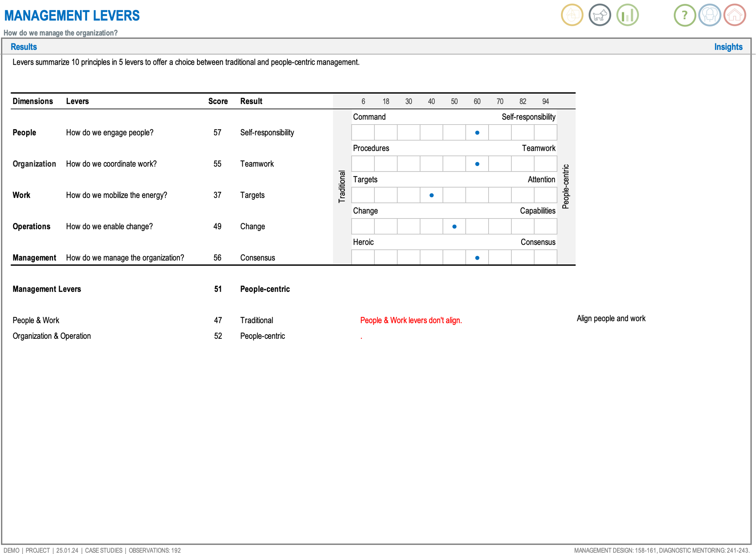Switch to the Results tab
The image size is (756, 554).
(24, 46)
